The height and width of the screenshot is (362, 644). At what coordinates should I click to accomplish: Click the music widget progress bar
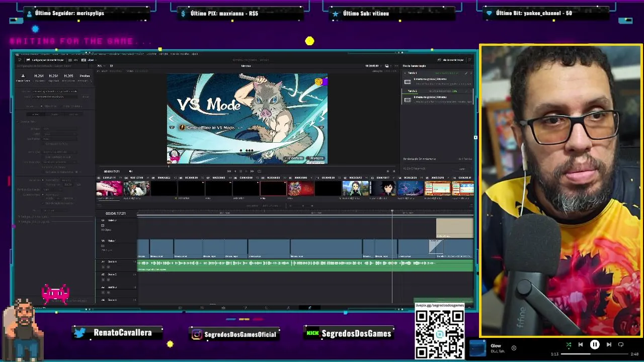click(594, 354)
